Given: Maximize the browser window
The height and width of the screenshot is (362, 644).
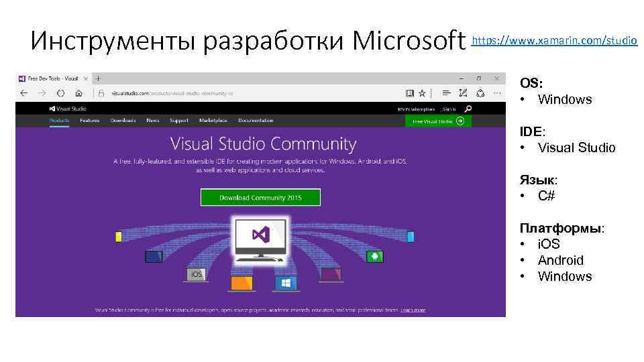Looking at the screenshot, I should (479, 78).
